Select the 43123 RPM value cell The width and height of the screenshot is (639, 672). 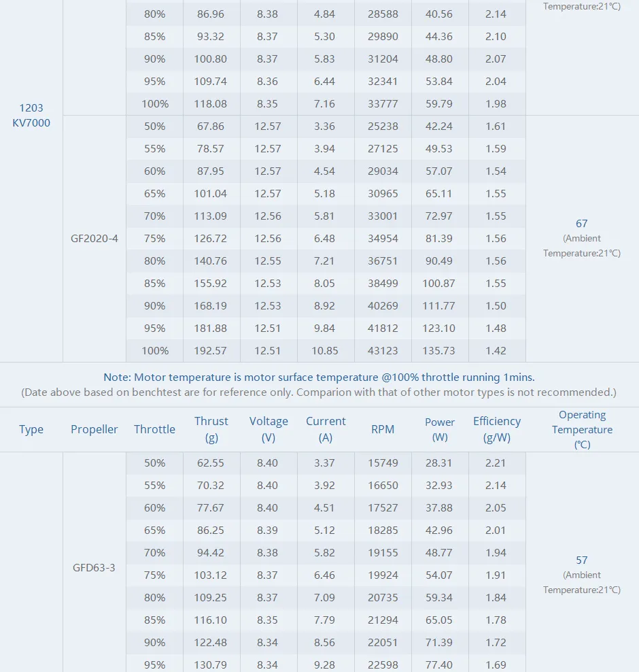[x=383, y=351]
